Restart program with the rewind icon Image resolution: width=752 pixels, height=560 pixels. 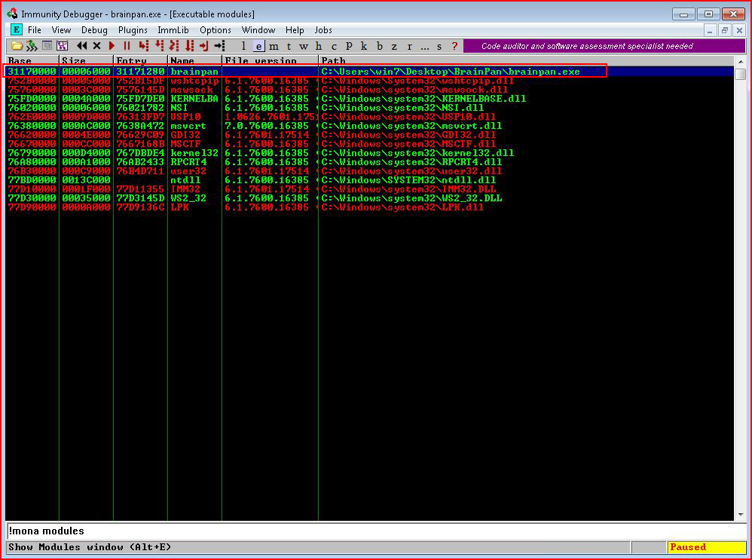tap(82, 46)
